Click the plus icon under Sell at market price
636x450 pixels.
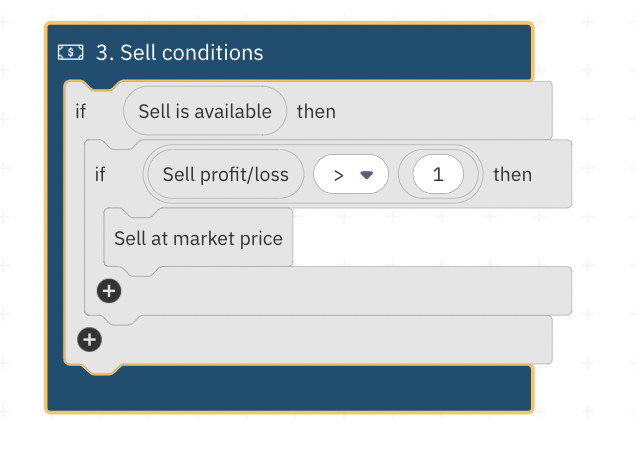109,291
